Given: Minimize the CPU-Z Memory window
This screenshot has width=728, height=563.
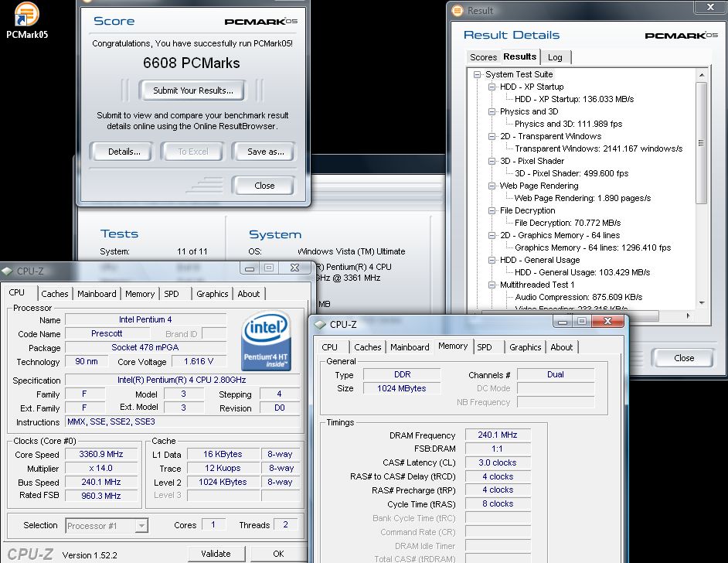Looking at the screenshot, I should 563,322.
